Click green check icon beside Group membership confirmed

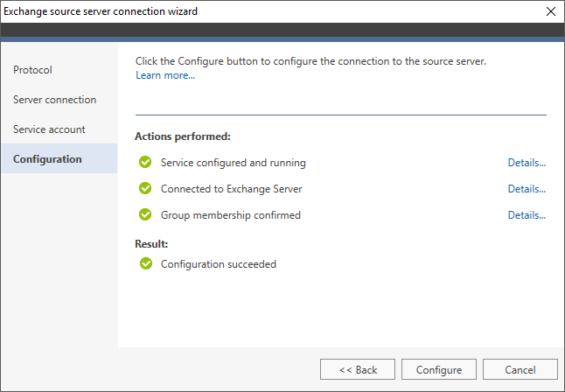coord(145,214)
